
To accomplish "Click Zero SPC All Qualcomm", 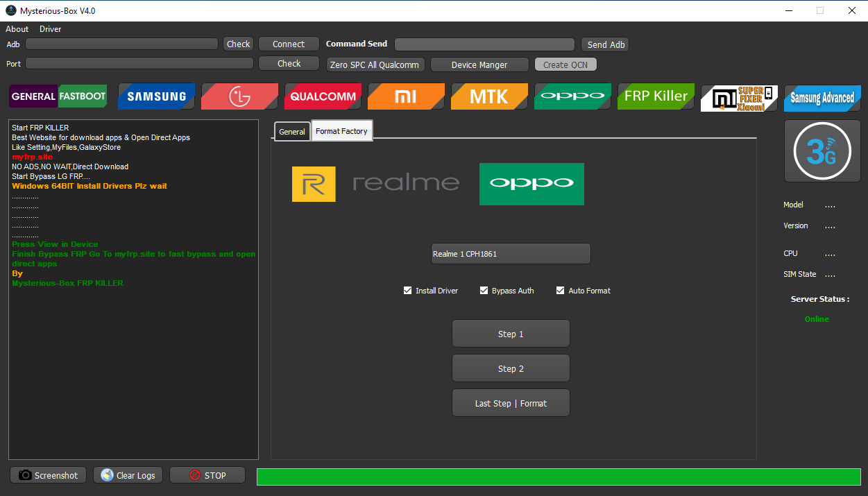I will (x=375, y=64).
